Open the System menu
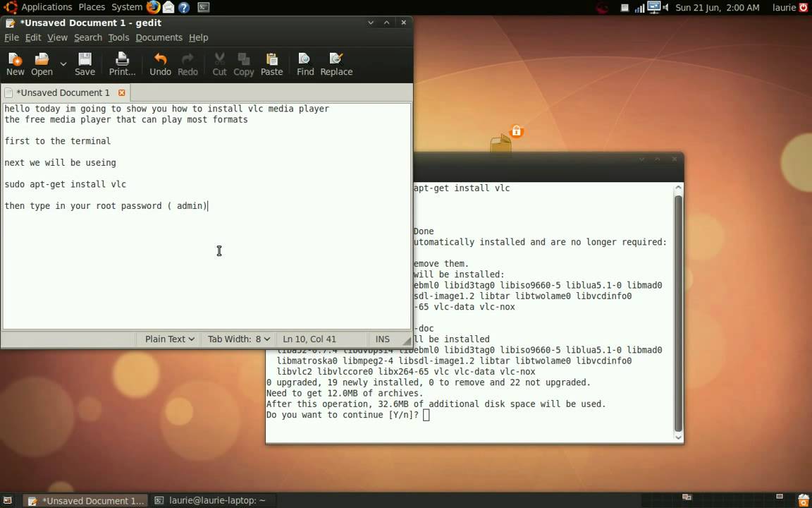The height and width of the screenshot is (508, 812). tap(127, 7)
